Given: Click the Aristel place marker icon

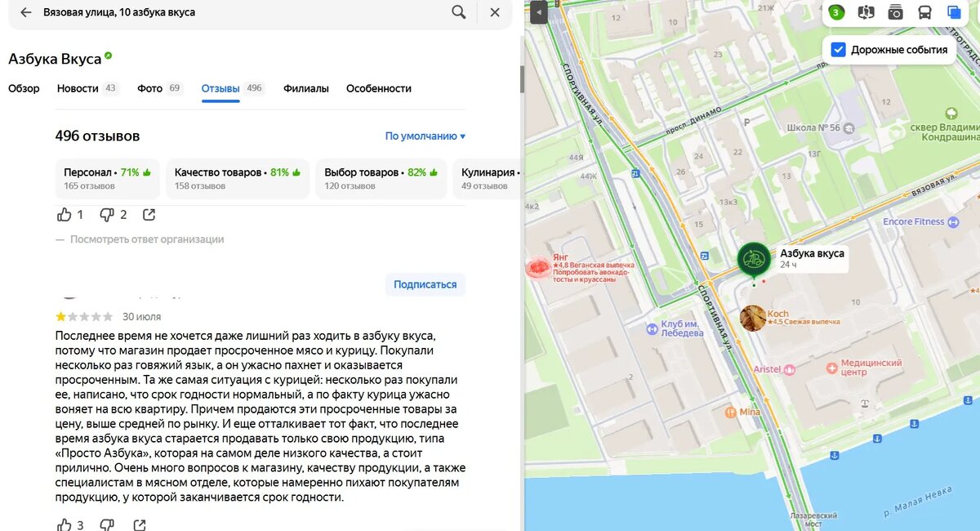Looking at the screenshot, I should pyautogui.click(x=790, y=369).
